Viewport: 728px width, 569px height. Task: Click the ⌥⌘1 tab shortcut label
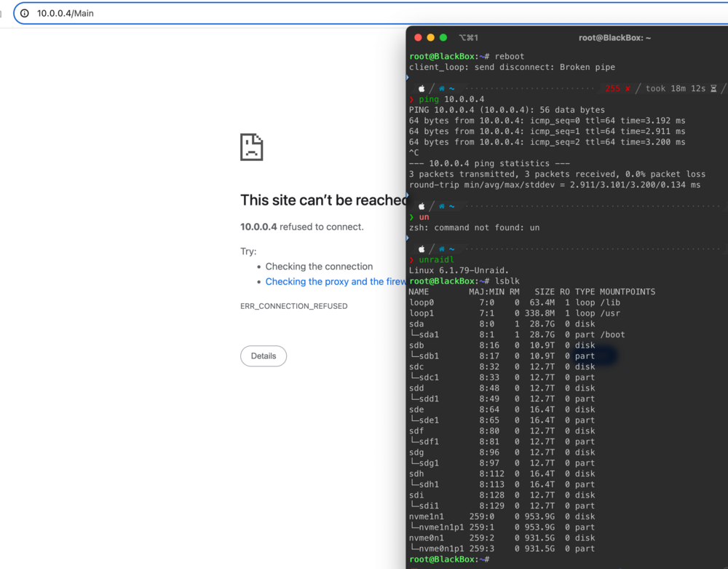pos(468,38)
